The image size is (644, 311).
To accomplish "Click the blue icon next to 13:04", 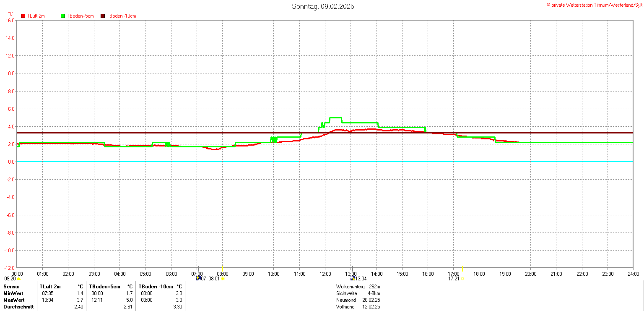I will 353,278.
